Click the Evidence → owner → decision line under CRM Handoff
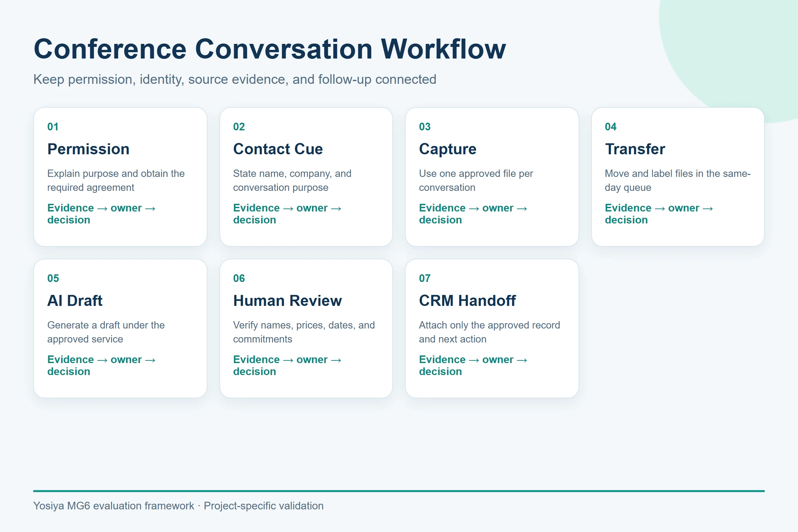This screenshot has height=532, width=798. (473, 365)
